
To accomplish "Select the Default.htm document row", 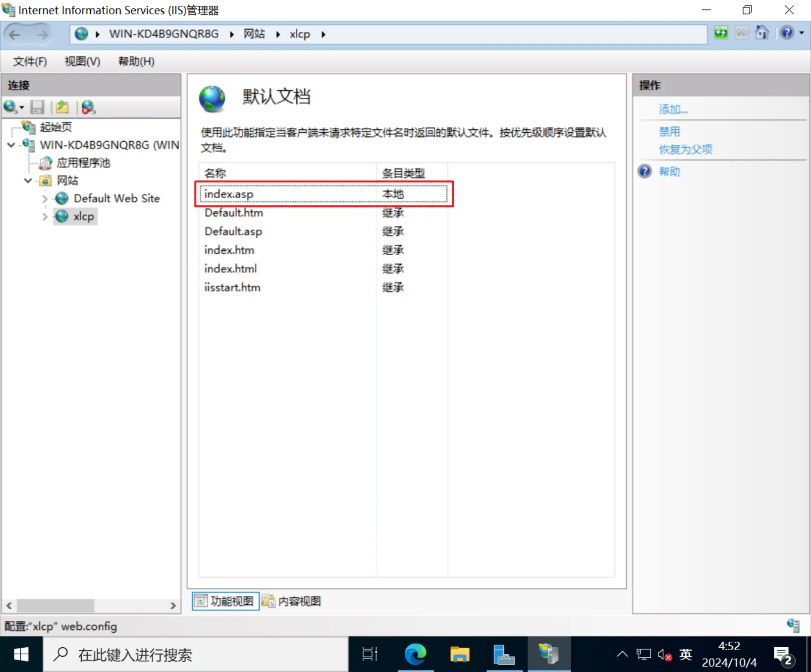I will [x=323, y=213].
